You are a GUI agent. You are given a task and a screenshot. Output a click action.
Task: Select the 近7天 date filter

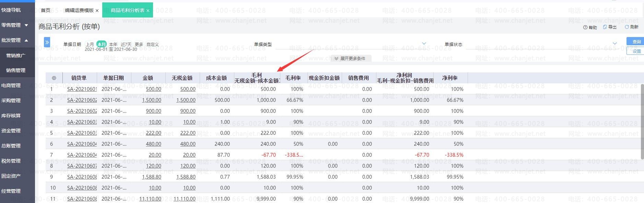click(x=126, y=44)
